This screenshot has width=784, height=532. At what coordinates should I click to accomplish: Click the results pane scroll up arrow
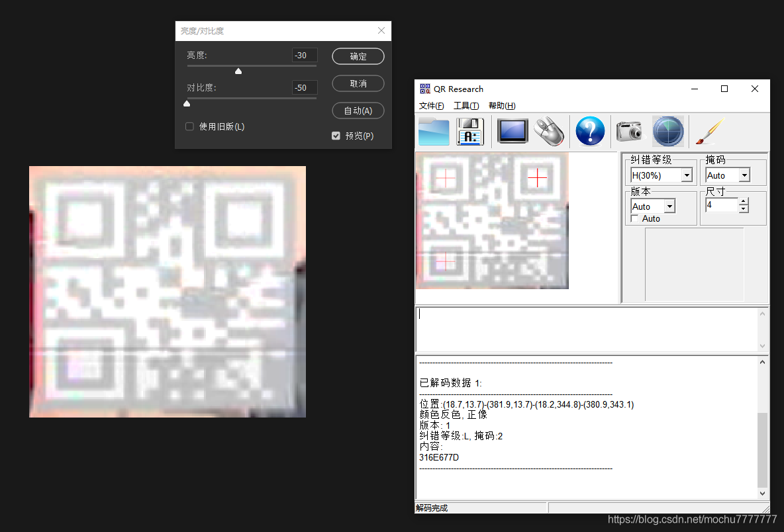coord(762,362)
